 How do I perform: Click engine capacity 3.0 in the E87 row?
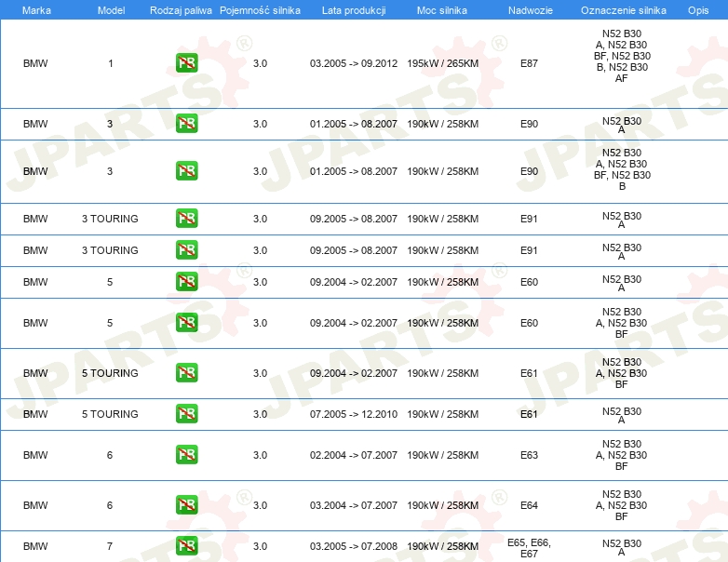click(x=260, y=63)
